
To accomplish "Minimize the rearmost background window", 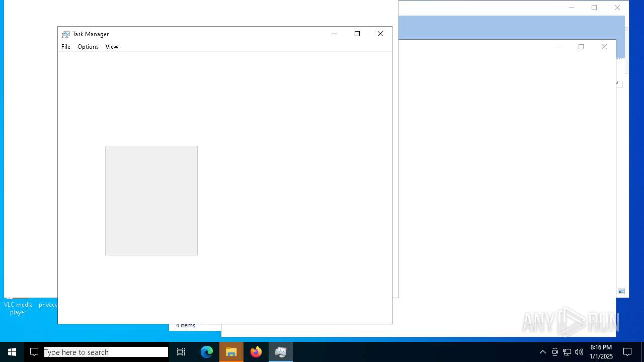I will coord(571,8).
